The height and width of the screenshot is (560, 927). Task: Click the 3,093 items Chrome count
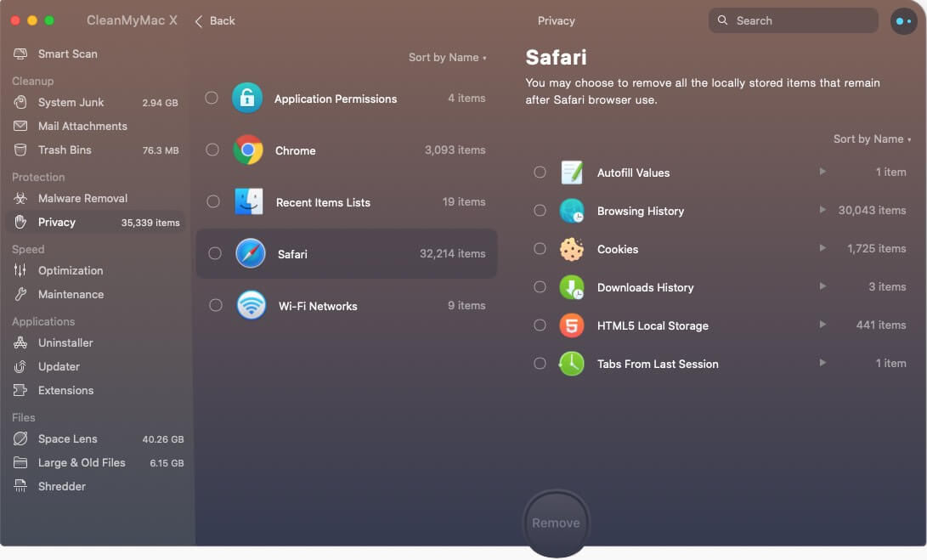[455, 150]
